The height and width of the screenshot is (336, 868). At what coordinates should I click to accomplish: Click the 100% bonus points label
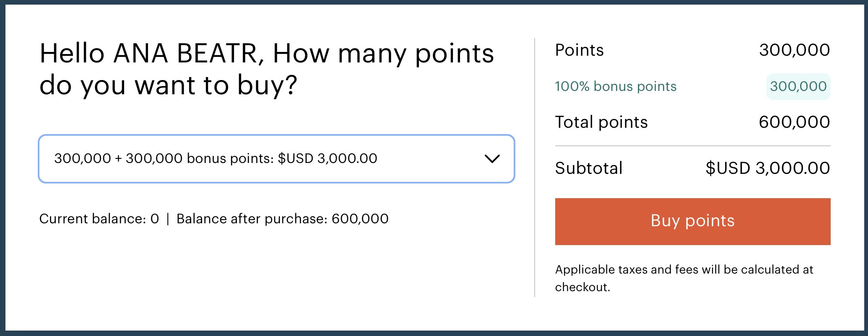[615, 86]
